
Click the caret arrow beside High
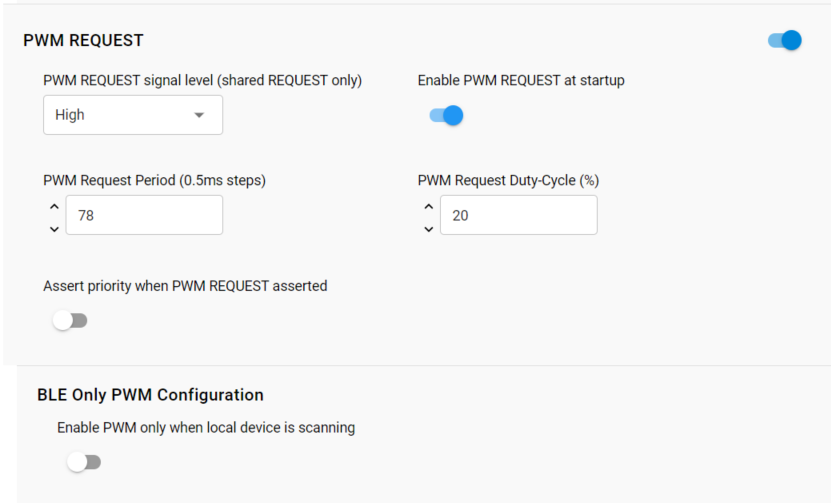[199, 115]
